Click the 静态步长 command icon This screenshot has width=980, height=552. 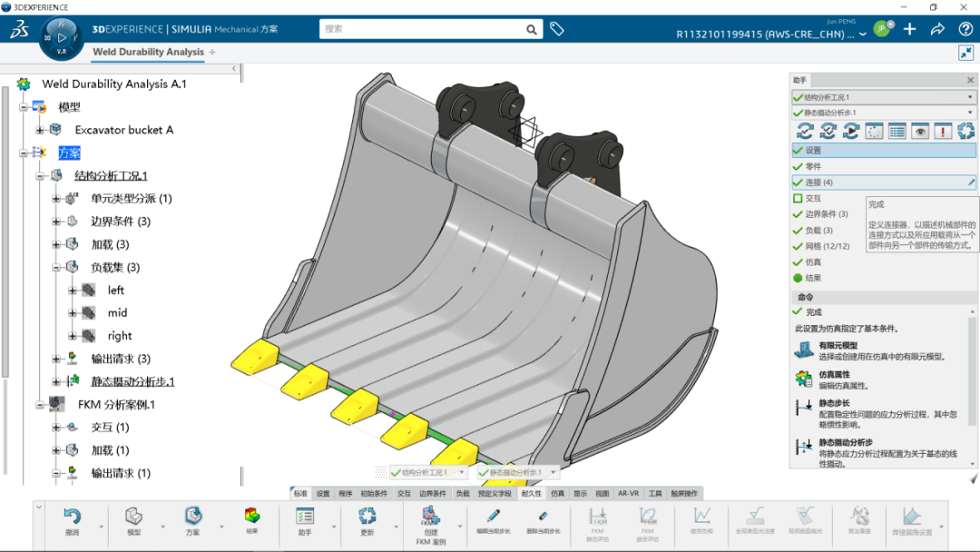[x=804, y=408]
